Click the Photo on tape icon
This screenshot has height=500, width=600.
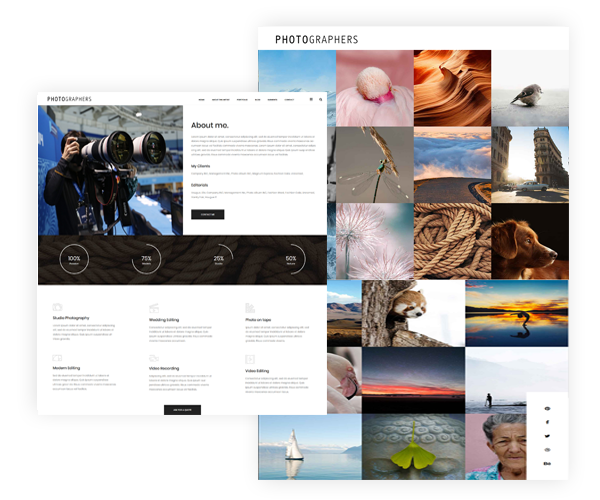pyautogui.click(x=250, y=307)
